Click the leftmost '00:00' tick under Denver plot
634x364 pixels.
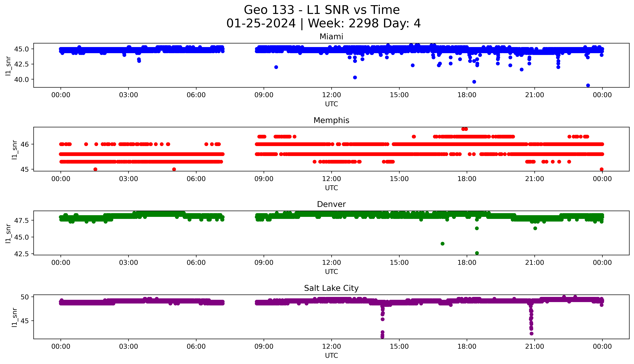tap(61, 262)
